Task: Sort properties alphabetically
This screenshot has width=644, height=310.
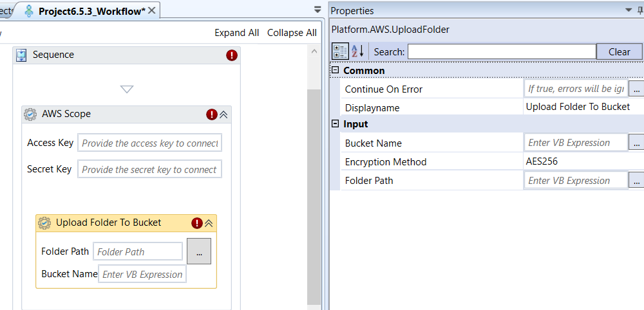Action: point(357,51)
